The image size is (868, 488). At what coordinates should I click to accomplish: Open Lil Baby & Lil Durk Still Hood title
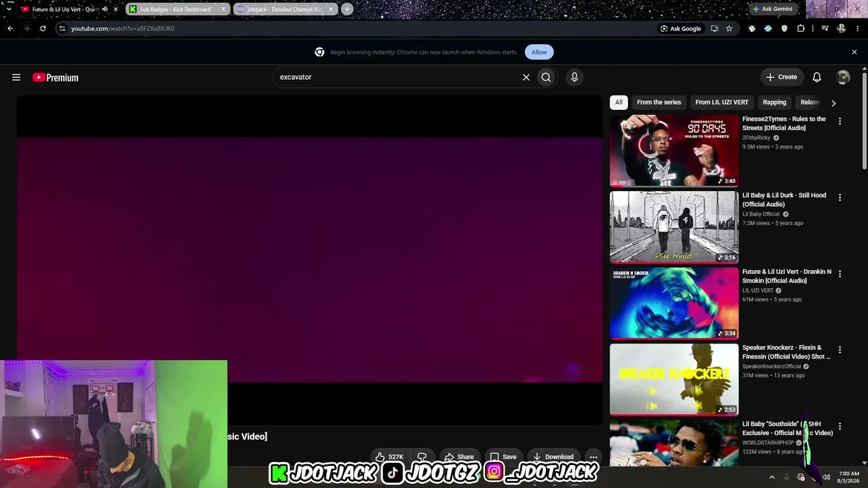784,200
